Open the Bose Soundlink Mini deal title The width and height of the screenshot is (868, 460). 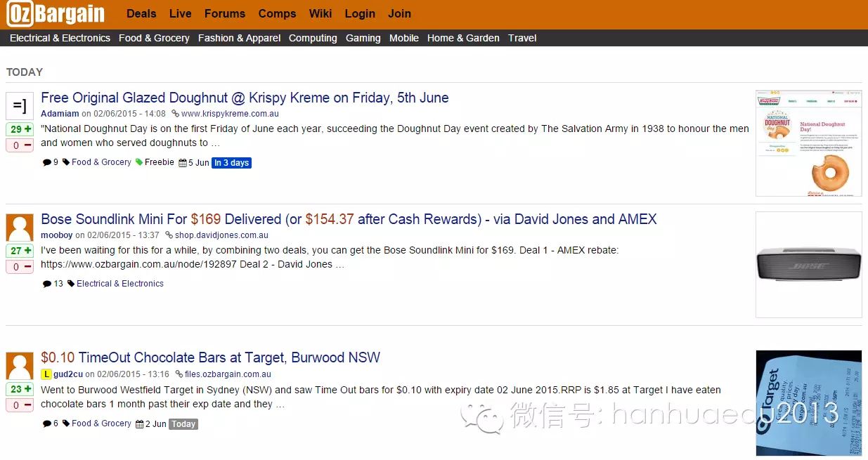click(349, 219)
